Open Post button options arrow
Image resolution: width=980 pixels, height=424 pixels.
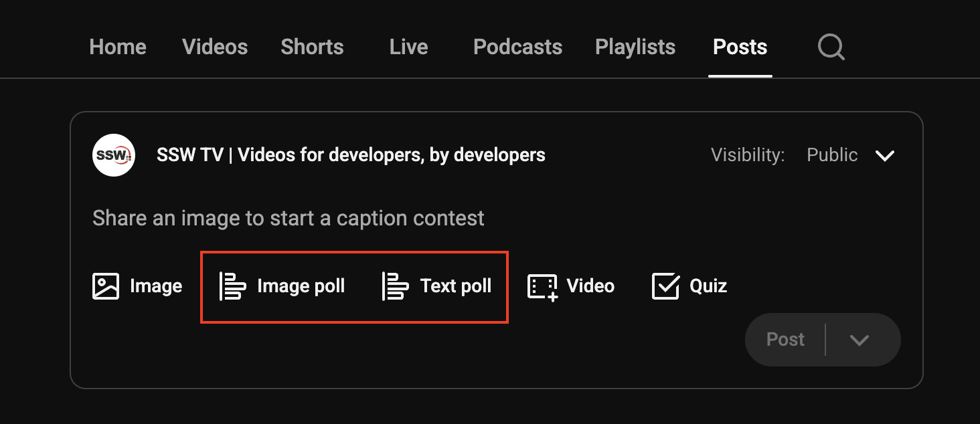point(860,340)
